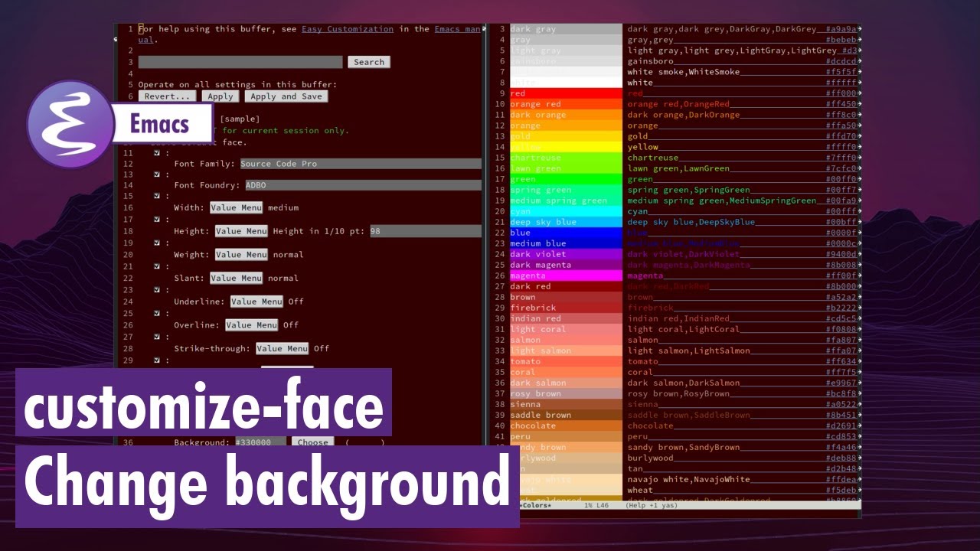The width and height of the screenshot is (980, 551).
Task: Toggle the checkbox above the Underline setting
Action: tap(157, 290)
